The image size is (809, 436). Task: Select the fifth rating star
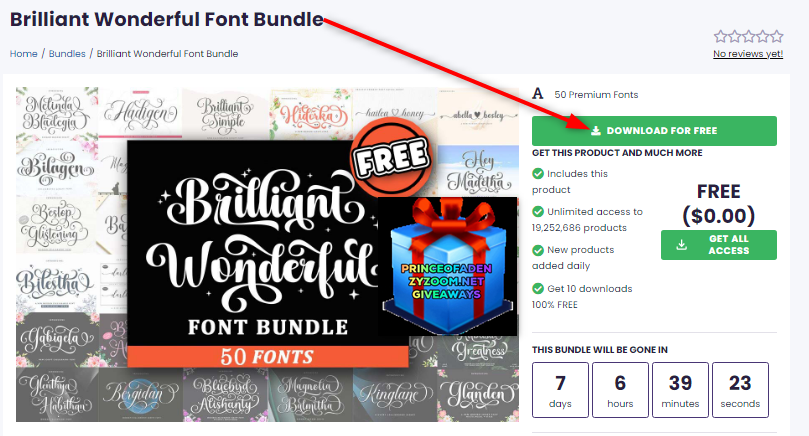pos(776,37)
